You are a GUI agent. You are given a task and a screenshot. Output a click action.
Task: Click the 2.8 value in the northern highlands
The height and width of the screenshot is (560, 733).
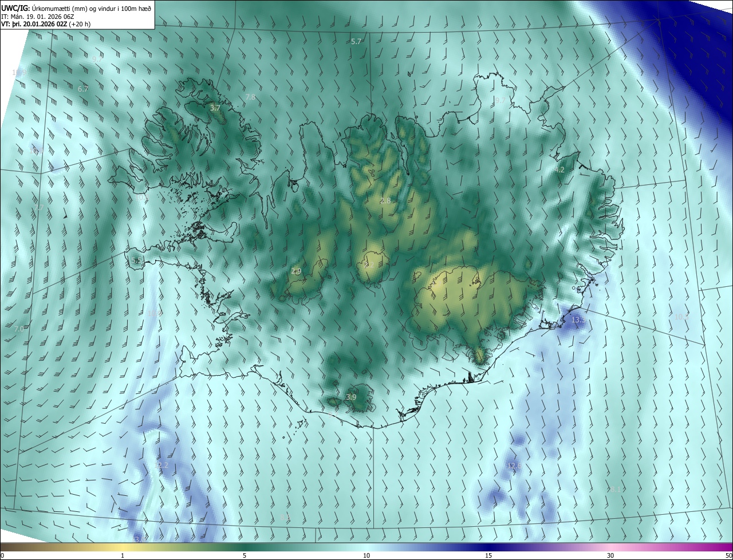coord(385,201)
